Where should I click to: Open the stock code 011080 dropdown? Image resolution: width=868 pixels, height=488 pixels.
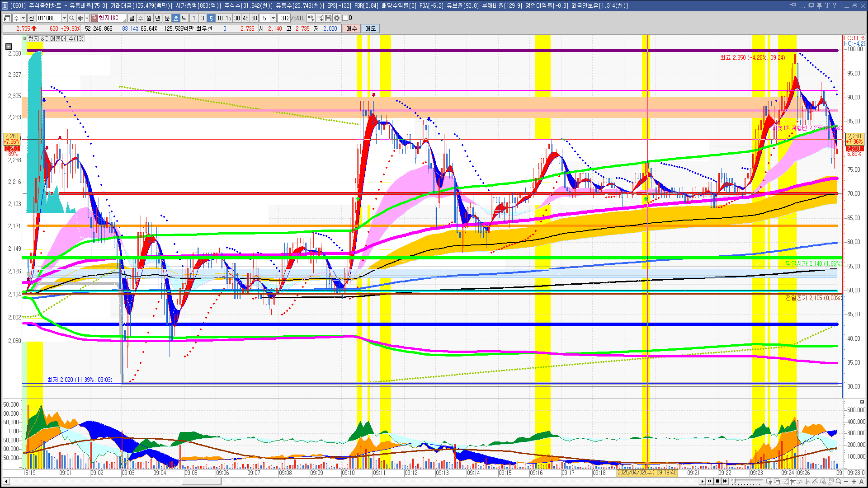64,18
